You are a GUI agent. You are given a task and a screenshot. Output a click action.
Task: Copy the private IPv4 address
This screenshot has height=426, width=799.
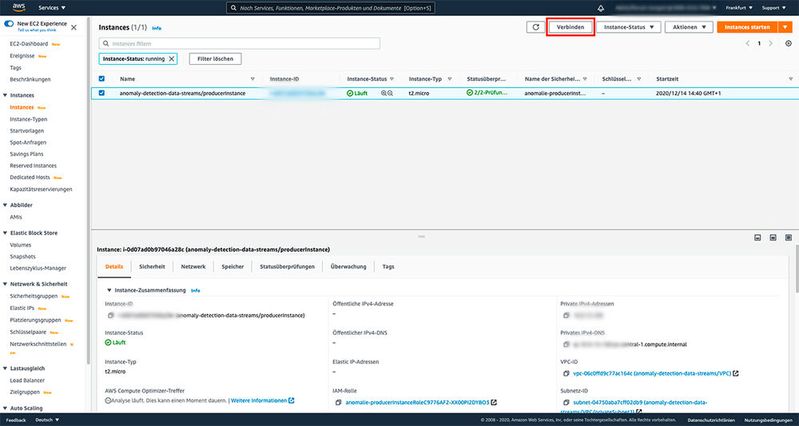[x=566, y=315]
